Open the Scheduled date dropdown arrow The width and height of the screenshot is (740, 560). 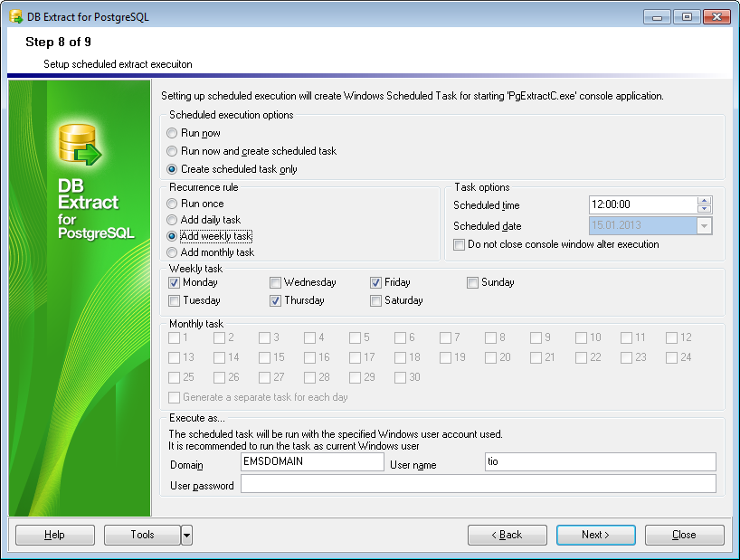[704, 225]
